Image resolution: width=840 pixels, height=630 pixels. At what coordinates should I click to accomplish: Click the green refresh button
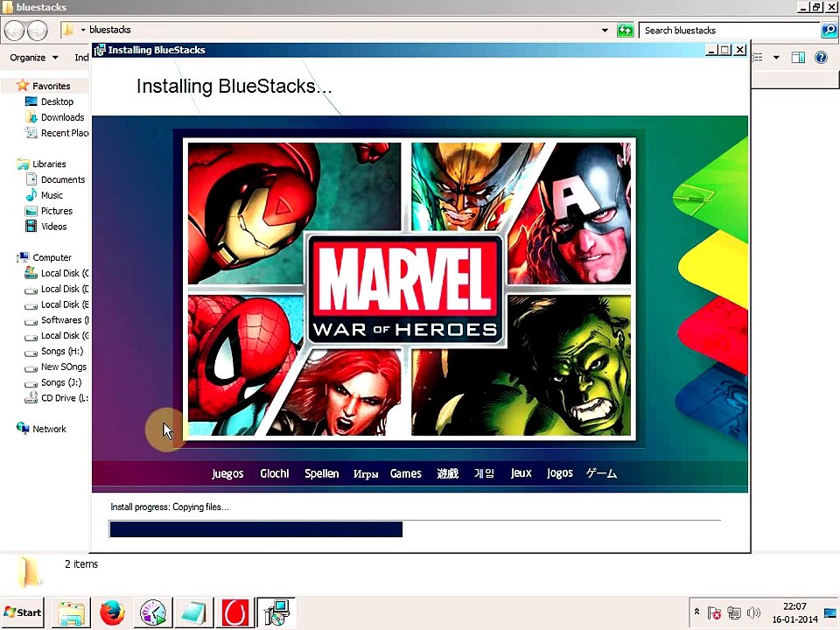[x=625, y=30]
